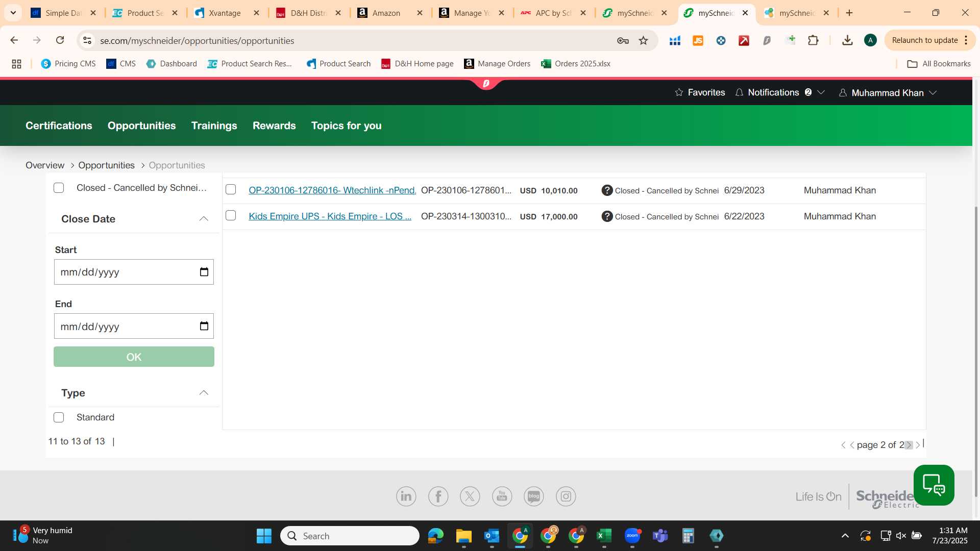This screenshot has height=551, width=980.
Task: Bookmark this page with star icon
Action: [644, 40]
